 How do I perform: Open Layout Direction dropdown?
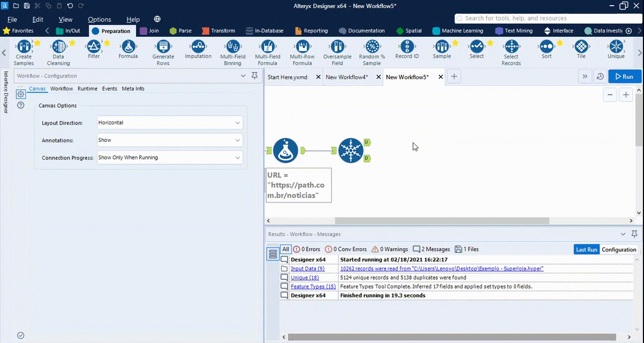click(170, 123)
